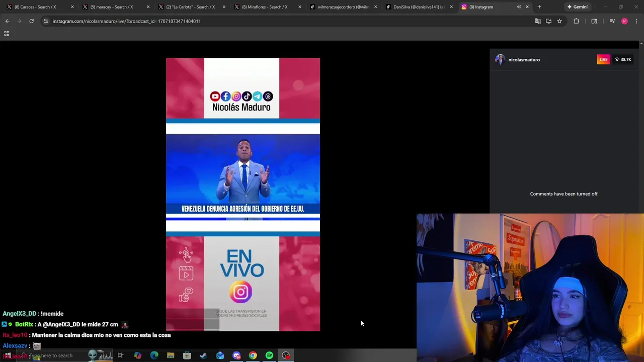
Task: Open Spotify from the taskbar
Action: (x=269, y=355)
